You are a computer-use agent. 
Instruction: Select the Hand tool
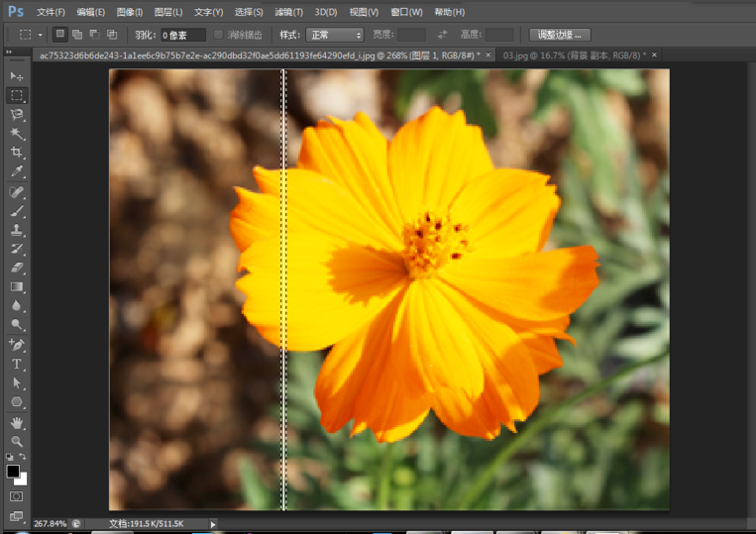17,422
